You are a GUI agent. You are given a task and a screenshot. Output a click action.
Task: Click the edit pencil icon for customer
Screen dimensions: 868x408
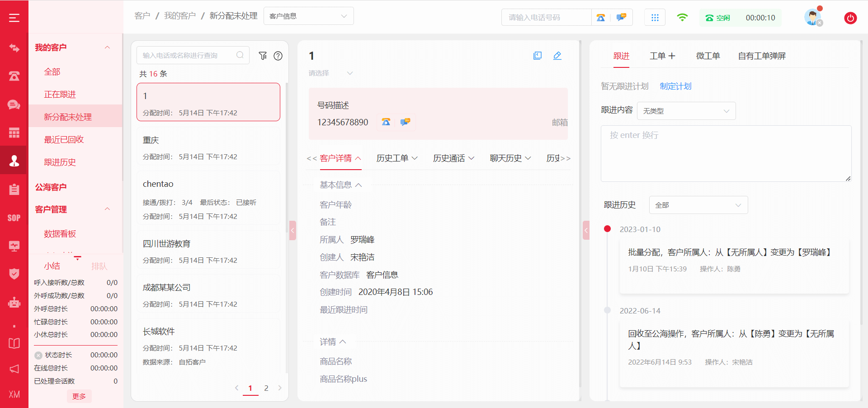click(557, 56)
